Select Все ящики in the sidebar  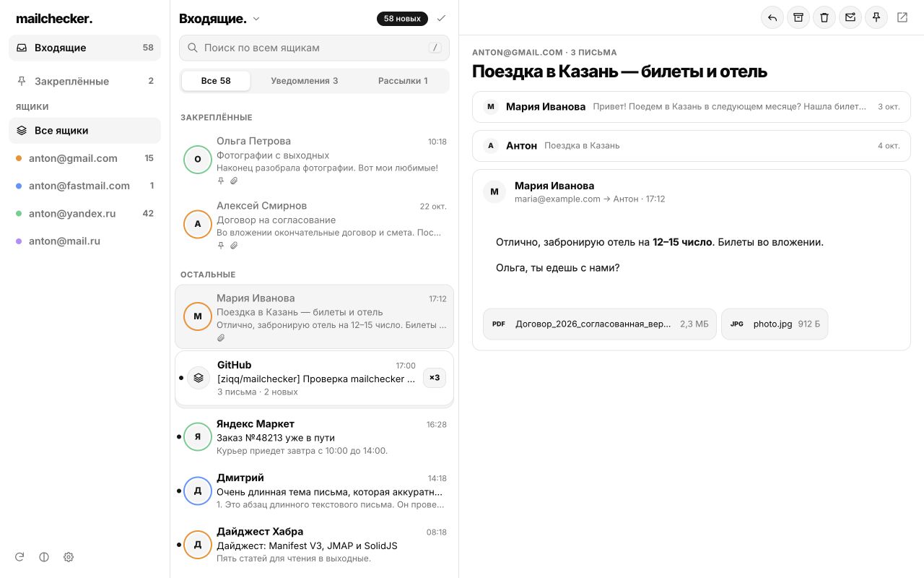[x=84, y=131]
